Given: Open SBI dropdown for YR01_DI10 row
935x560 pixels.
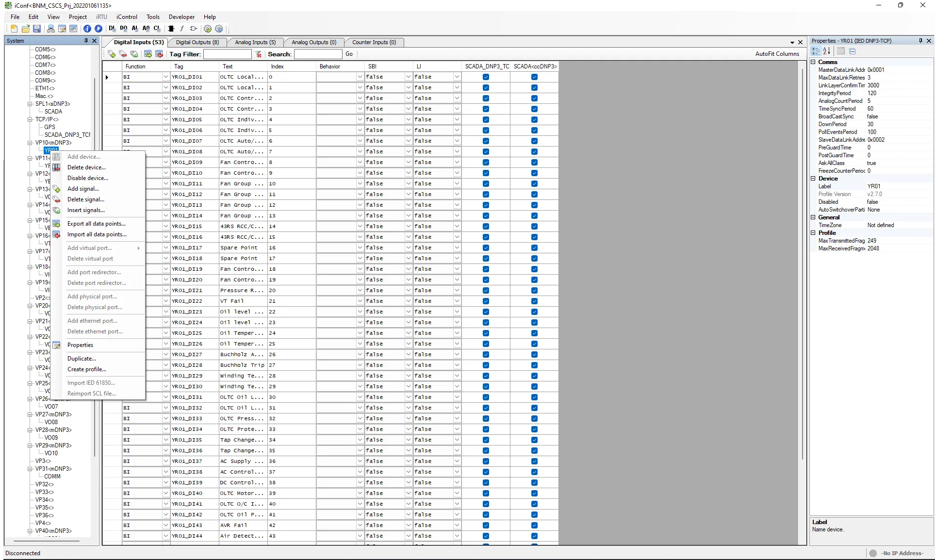Looking at the screenshot, I should 408,173.
